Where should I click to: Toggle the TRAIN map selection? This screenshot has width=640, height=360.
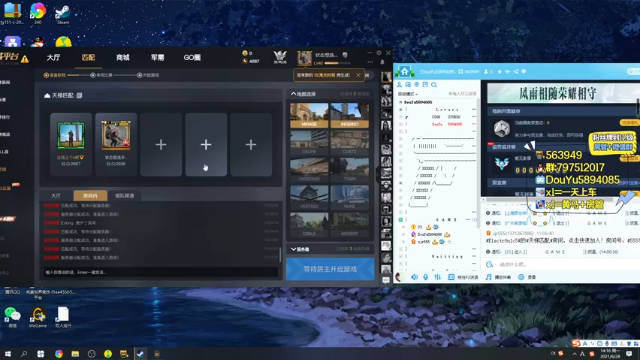tap(349, 170)
